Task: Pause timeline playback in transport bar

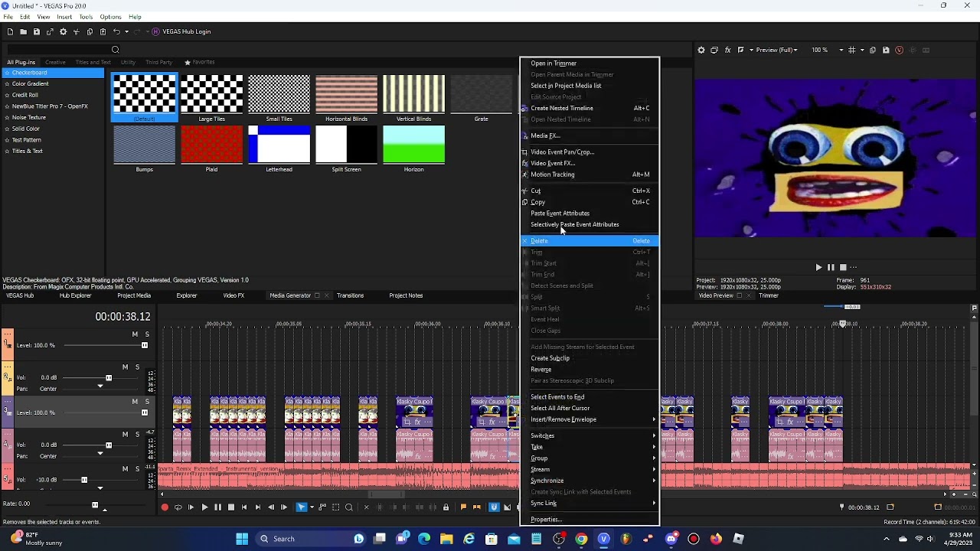Action: click(217, 507)
